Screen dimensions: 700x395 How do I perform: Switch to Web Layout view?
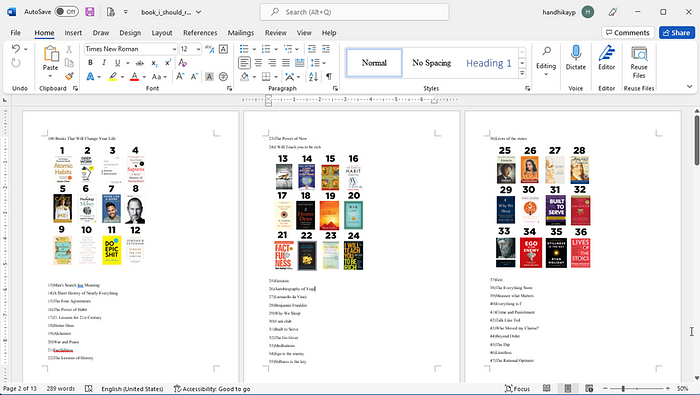(x=589, y=388)
